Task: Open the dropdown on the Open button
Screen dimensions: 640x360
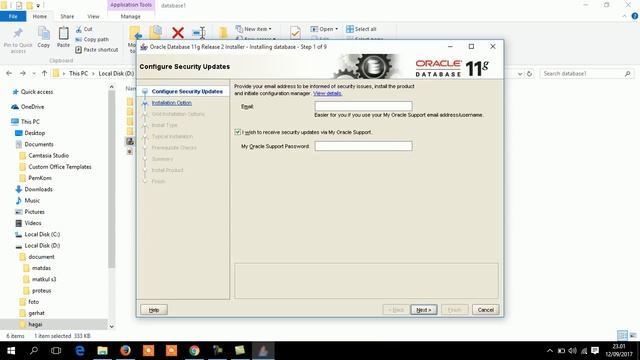Action: coord(336,29)
